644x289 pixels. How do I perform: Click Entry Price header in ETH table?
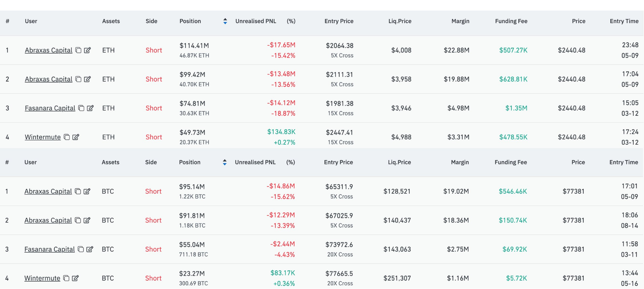click(339, 21)
